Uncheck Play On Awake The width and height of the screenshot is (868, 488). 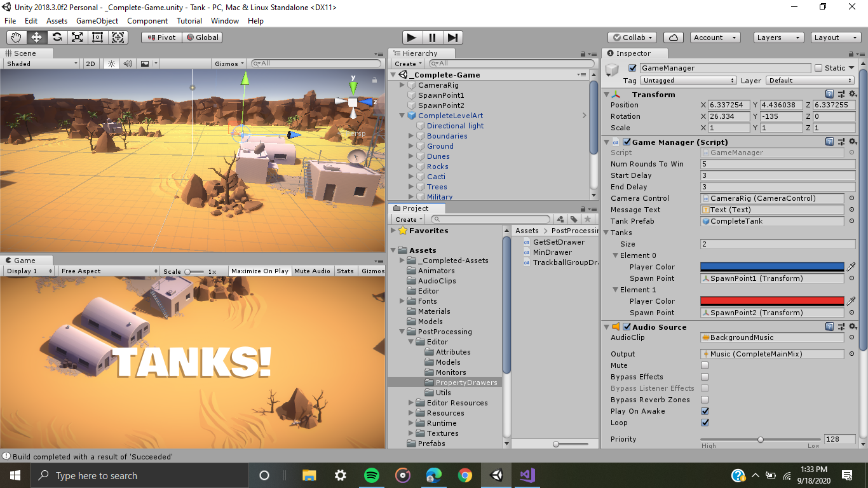[x=705, y=411]
